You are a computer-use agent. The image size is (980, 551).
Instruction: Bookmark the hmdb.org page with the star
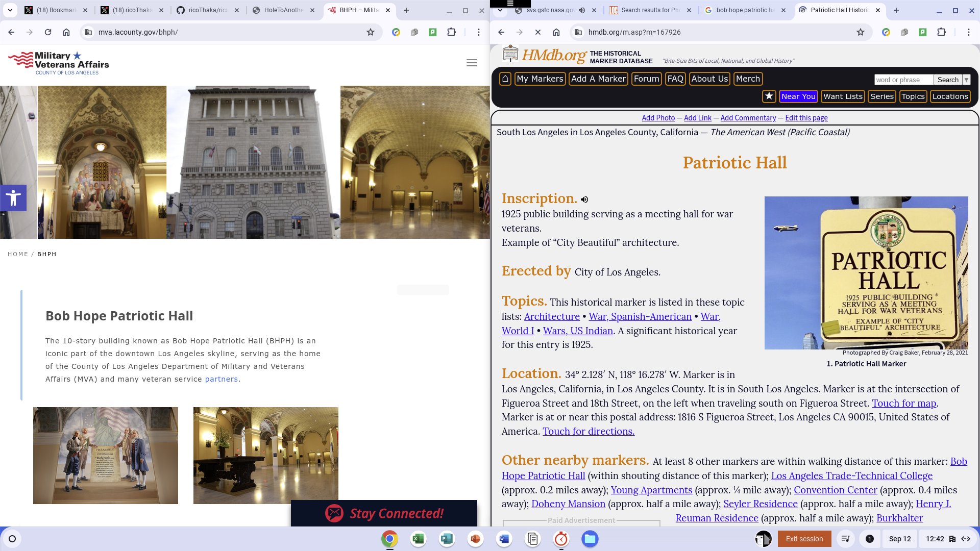(x=861, y=32)
